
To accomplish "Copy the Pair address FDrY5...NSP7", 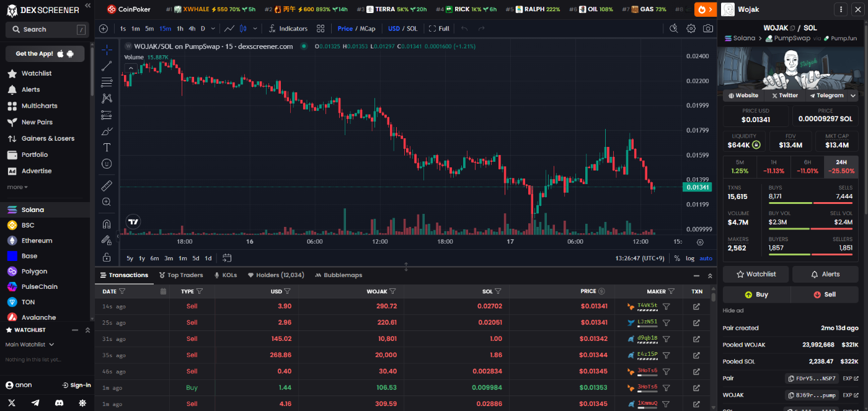I will (x=812, y=378).
